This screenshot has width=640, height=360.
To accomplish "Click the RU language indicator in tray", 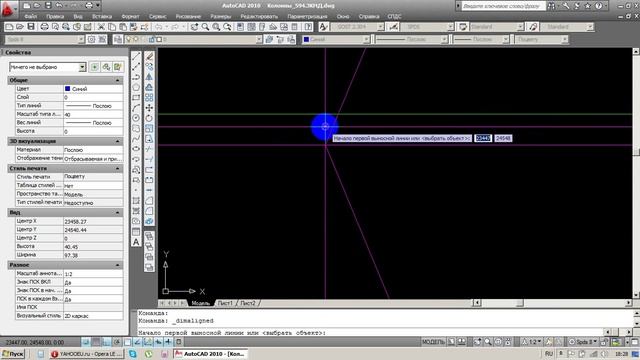I will [x=549, y=354].
